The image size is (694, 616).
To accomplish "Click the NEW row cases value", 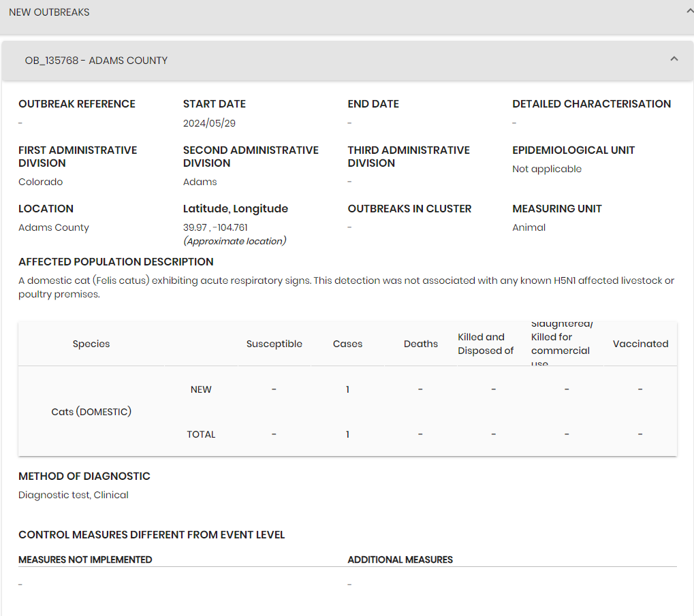I will 347,389.
